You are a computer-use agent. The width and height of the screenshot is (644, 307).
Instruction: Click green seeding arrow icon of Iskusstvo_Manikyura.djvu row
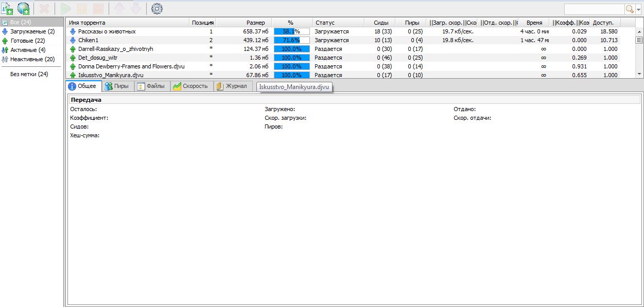[73, 75]
